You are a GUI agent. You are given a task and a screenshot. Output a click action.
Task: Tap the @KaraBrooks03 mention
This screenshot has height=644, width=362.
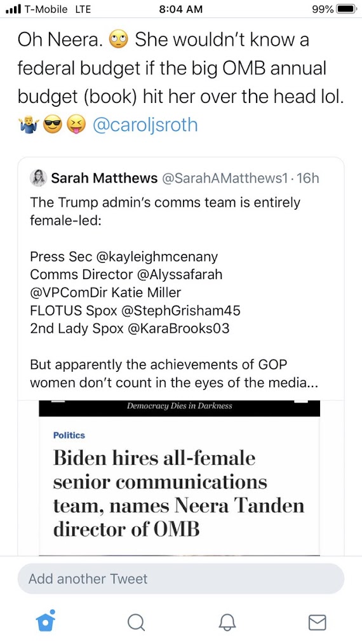179,329
